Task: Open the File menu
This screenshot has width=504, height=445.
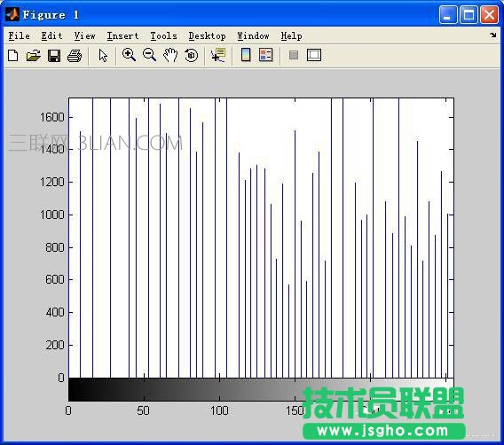Action: tap(19, 36)
